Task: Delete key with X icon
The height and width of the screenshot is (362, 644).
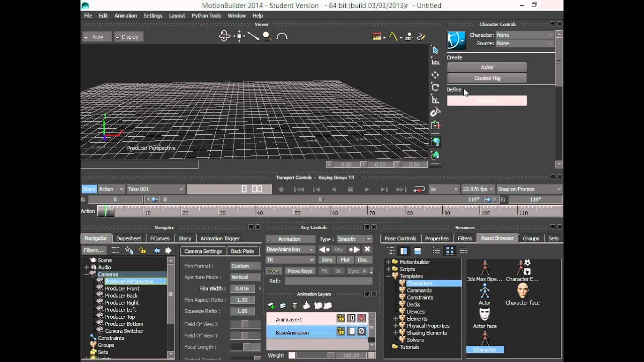Action: point(367,249)
